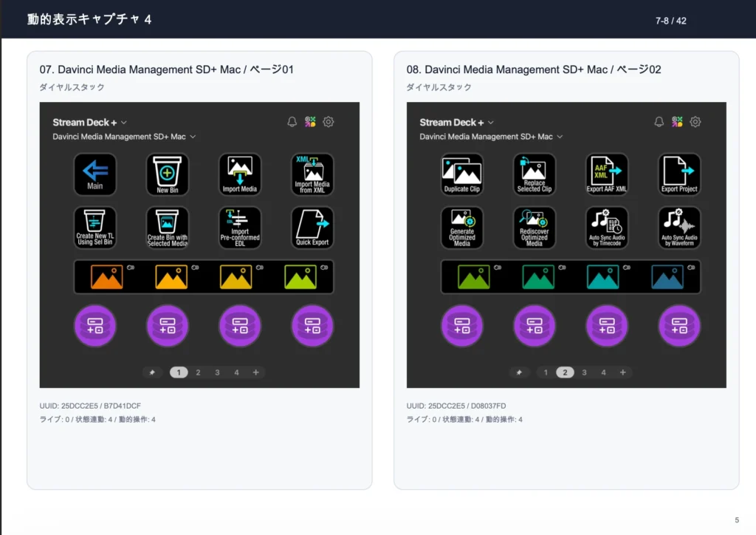
Task: Expand Davinci Media Management profile dropdown in 08 card
Action: point(491,137)
